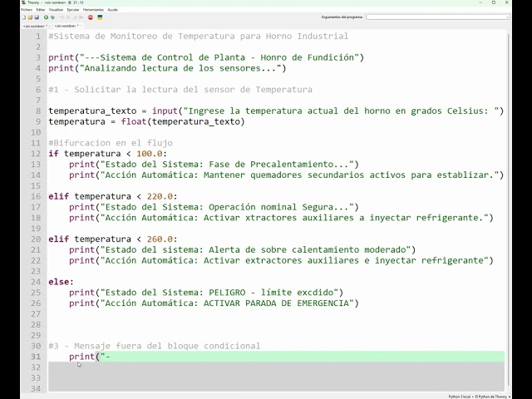
Task: Run the current script with the green button
Action: click(47, 17)
